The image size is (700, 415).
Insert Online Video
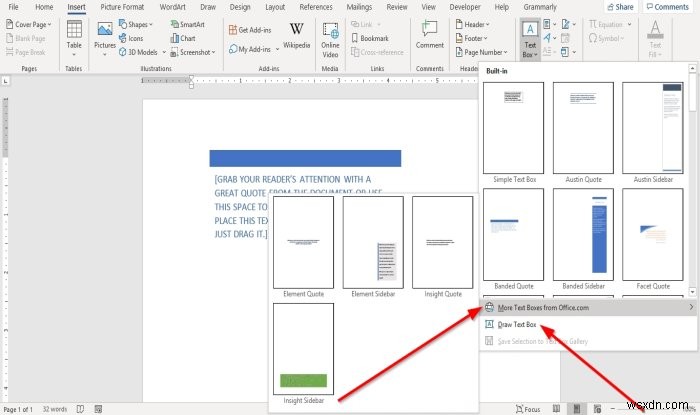coord(330,40)
